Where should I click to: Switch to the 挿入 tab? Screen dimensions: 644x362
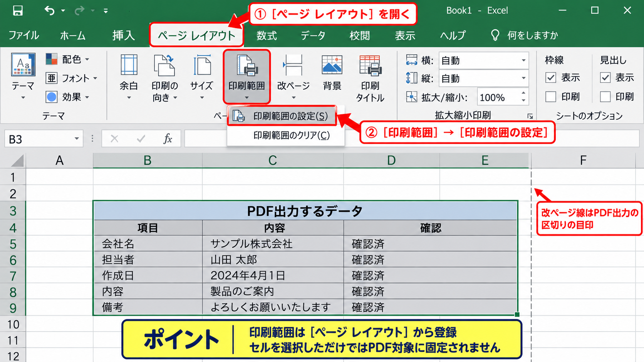(x=124, y=35)
